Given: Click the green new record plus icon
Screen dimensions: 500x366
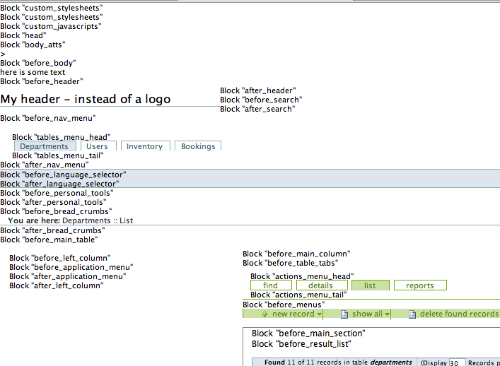Looking at the screenshot, I should (x=265, y=314).
